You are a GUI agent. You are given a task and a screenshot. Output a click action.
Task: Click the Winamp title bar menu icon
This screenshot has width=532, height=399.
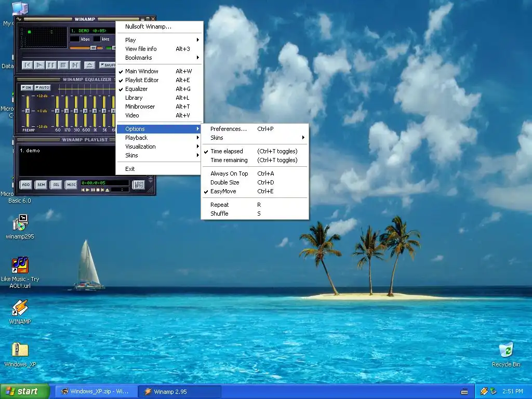pyautogui.click(x=19, y=19)
